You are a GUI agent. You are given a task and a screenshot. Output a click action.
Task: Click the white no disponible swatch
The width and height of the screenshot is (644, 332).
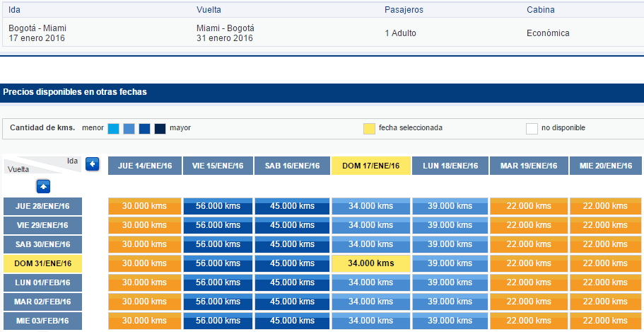(532, 129)
